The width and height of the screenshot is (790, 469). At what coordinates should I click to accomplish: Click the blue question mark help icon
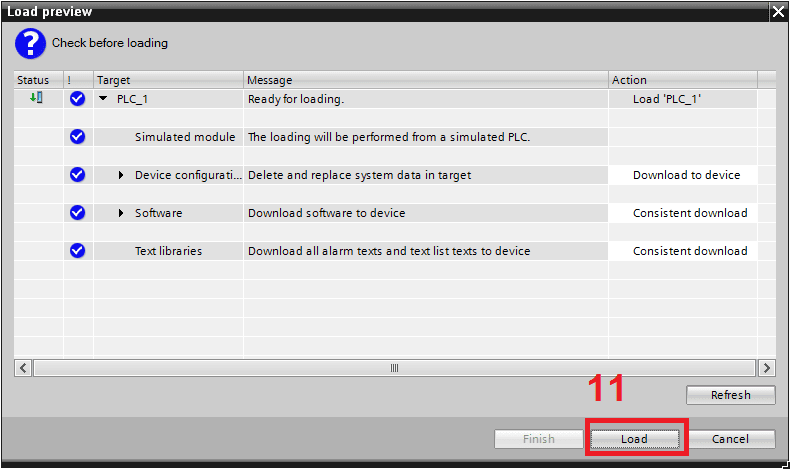coord(30,44)
